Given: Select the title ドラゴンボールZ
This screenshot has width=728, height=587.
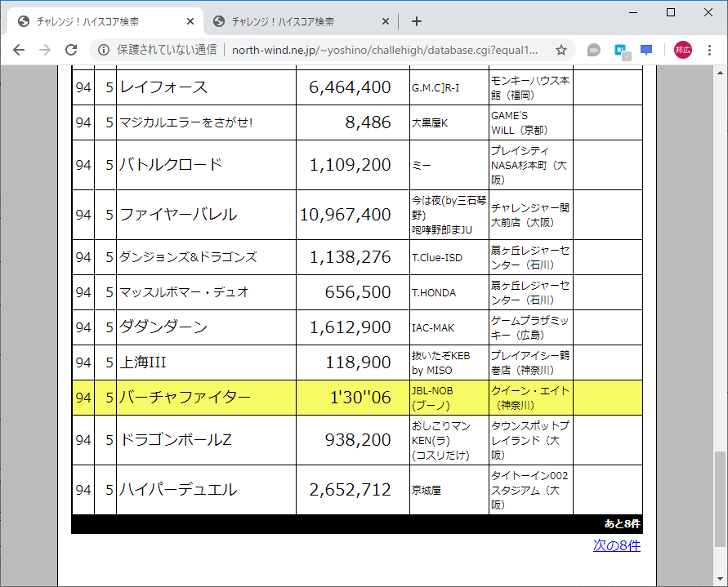Looking at the screenshot, I should pyautogui.click(x=176, y=440).
